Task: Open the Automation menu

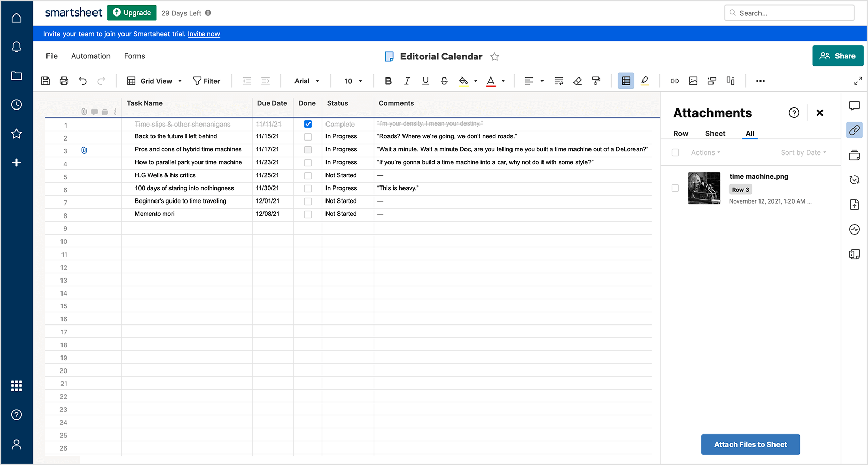Action: pos(91,56)
